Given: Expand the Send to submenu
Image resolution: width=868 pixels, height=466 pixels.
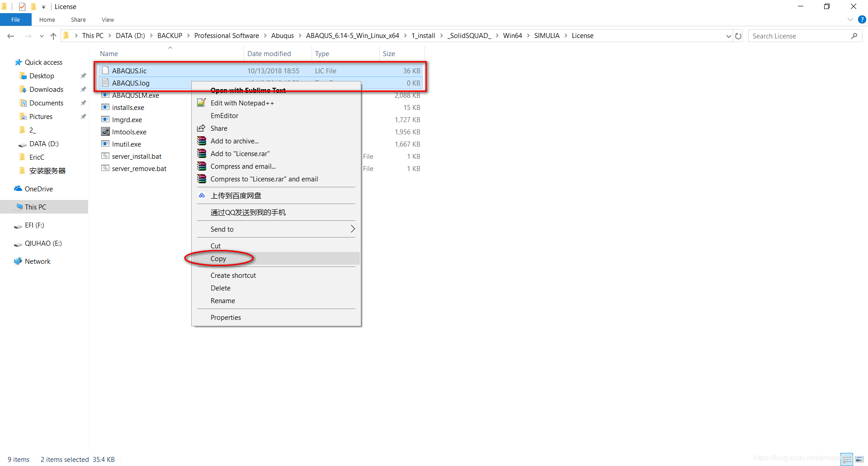Looking at the screenshot, I should (276, 229).
